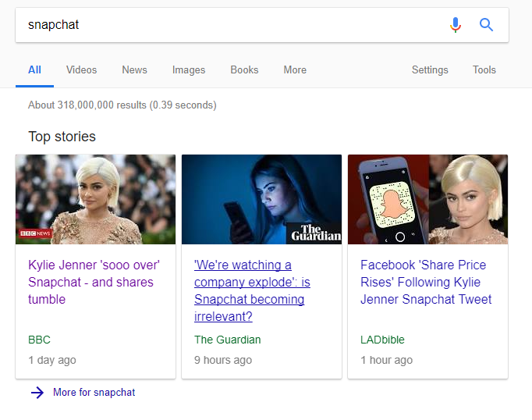Open Facebook 'Share Price Rises' article
This screenshot has height=420, width=532.
click(426, 282)
